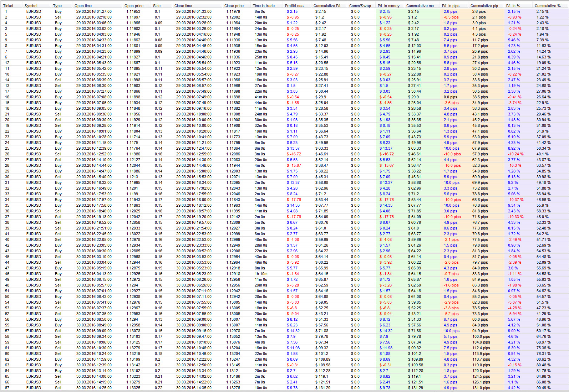Image resolution: width=569 pixels, height=392 pixels.
Task: Click the Cummulative P/L column header
Action: pos(327,6)
